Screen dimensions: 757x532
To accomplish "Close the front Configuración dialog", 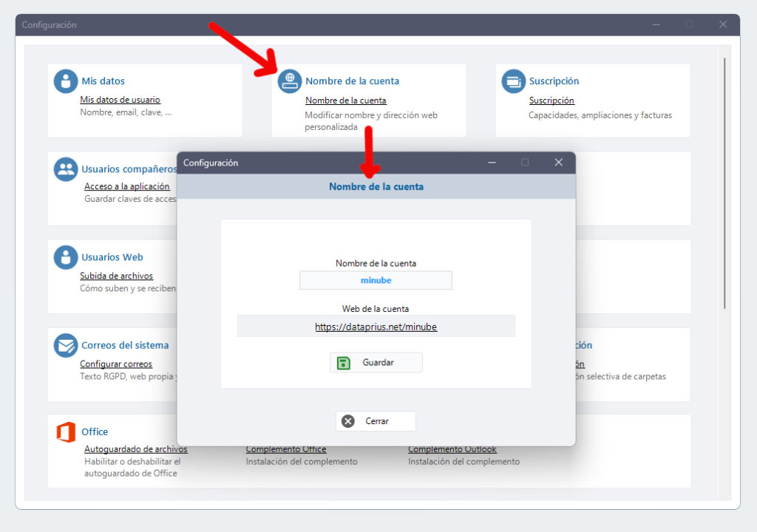I will [559, 163].
